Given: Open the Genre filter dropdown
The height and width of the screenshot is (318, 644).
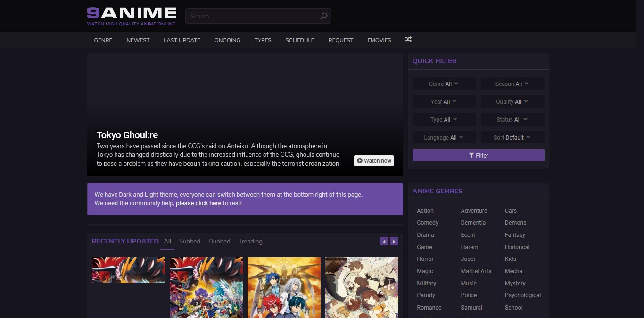Looking at the screenshot, I should pyautogui.click(x=444, y=84).
